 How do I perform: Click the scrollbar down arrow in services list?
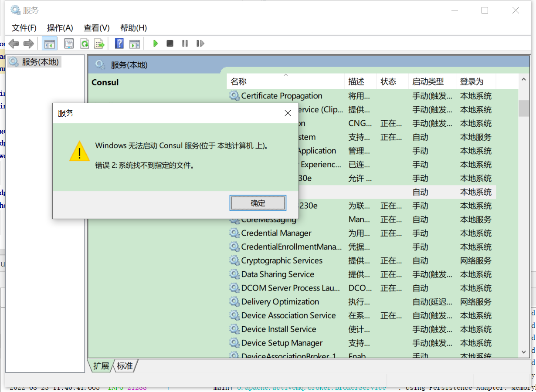point(524,351)
